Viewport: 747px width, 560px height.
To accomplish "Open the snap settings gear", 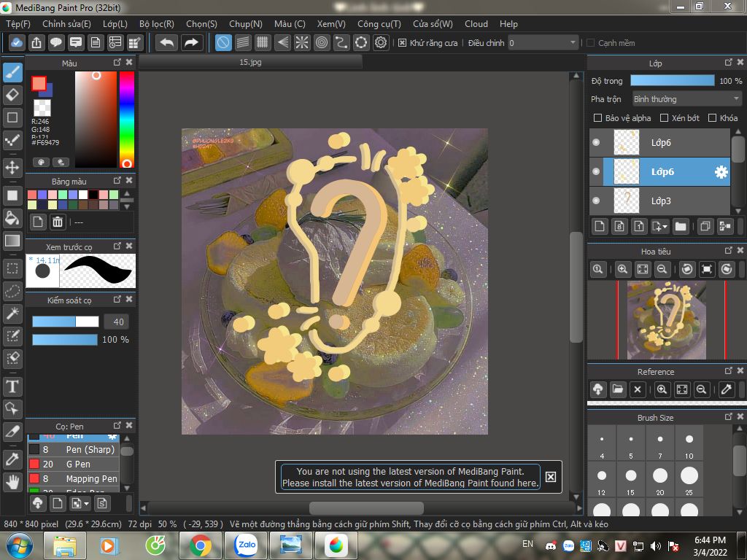I will click(381, 43).
